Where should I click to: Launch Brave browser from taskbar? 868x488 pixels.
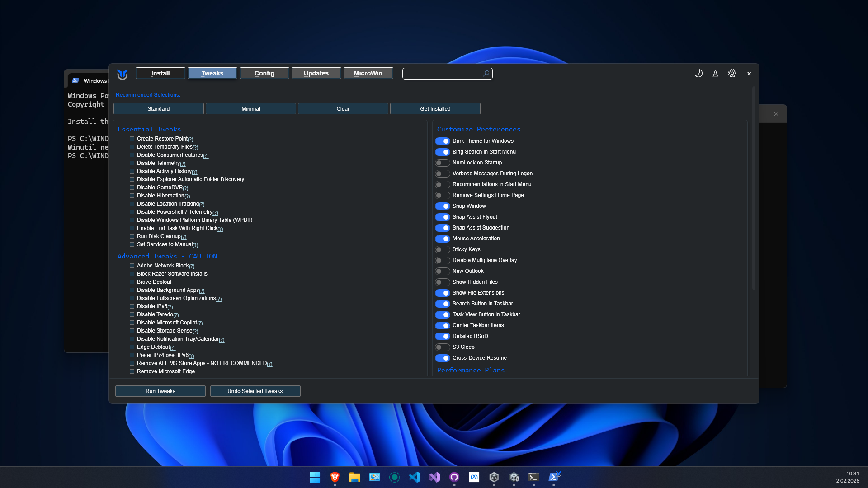tap(335, 477)
